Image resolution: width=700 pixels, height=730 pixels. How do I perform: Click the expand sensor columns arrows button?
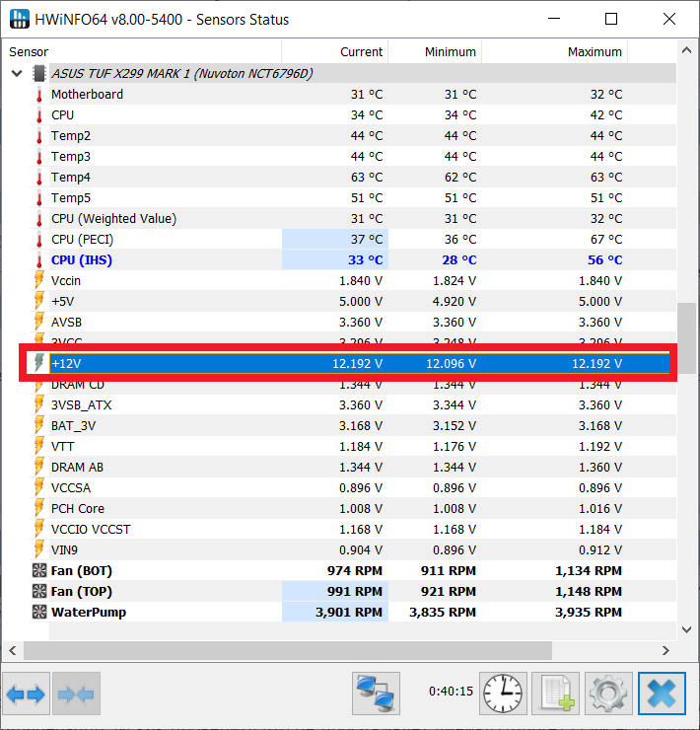point(26,693)
